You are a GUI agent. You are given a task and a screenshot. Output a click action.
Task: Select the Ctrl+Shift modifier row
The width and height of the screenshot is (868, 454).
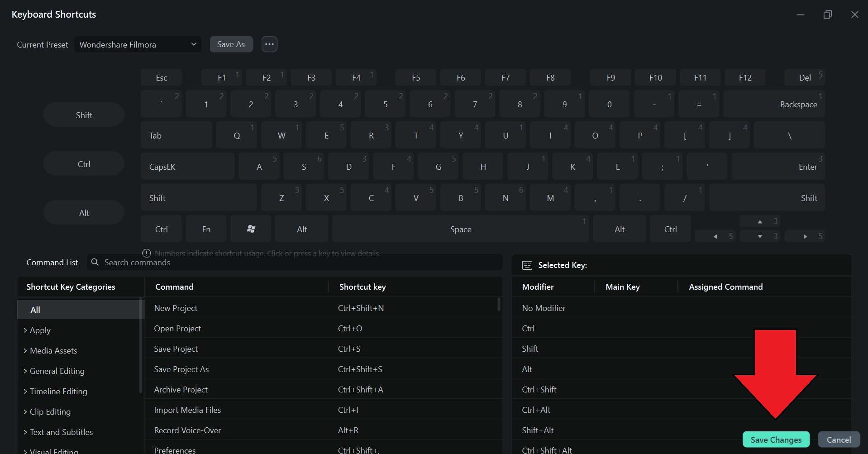tap(682, 389)
